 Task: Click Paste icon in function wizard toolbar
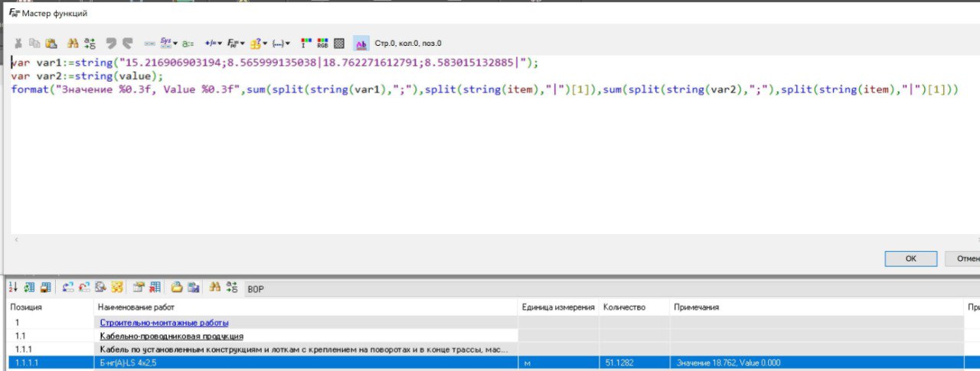52,44
